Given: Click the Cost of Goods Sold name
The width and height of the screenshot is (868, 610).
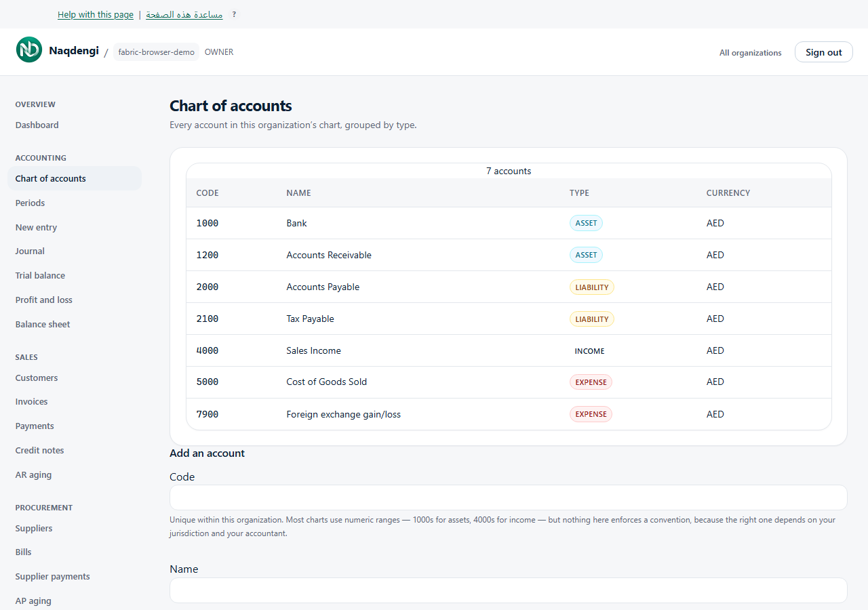Looking at the screenshot, I should 327,382.
